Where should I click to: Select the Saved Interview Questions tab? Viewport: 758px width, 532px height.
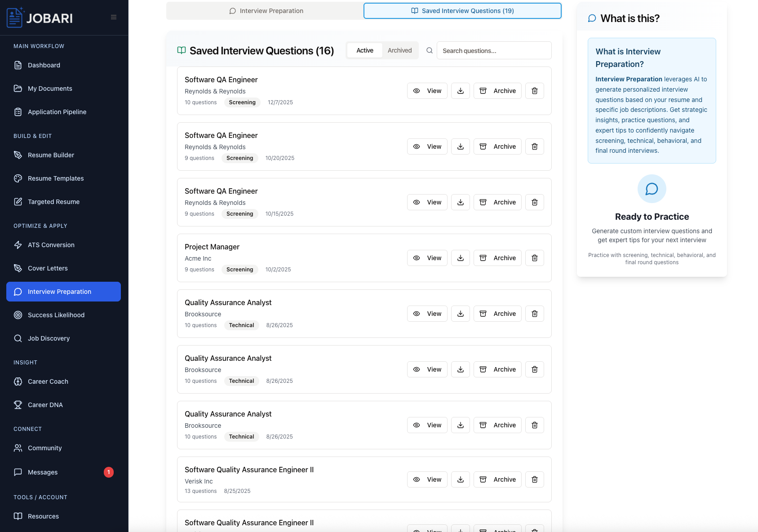pos(462,10)
